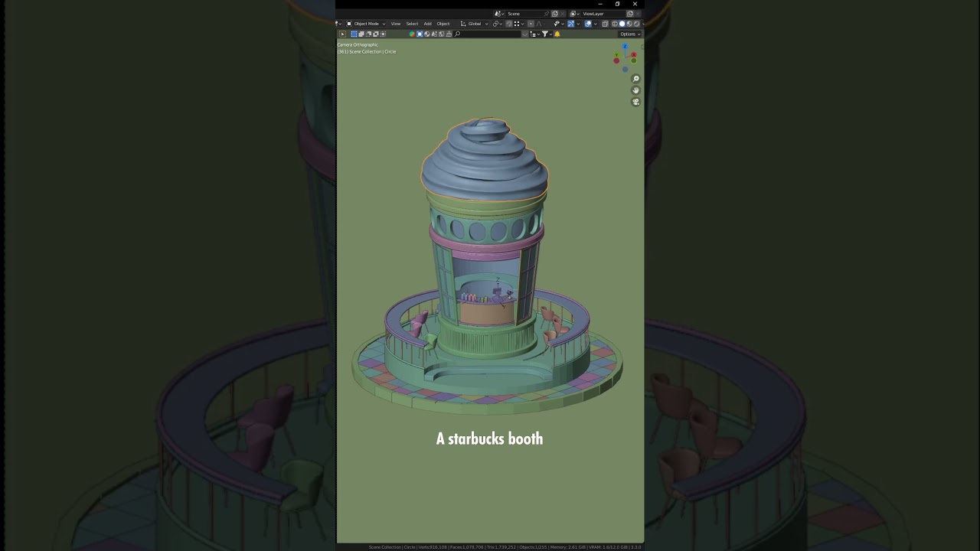Image resolution: width=980 pixels, height=551 pixels.
Task: Click the green Y axis gizmo
Action: (x=616, y=54)
